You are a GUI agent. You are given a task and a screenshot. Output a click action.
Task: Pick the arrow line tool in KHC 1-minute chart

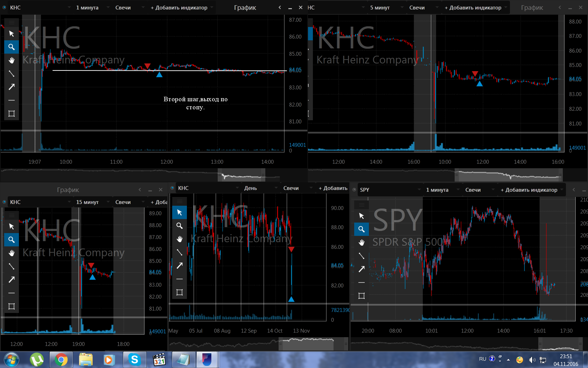click(x=12, y=87)
